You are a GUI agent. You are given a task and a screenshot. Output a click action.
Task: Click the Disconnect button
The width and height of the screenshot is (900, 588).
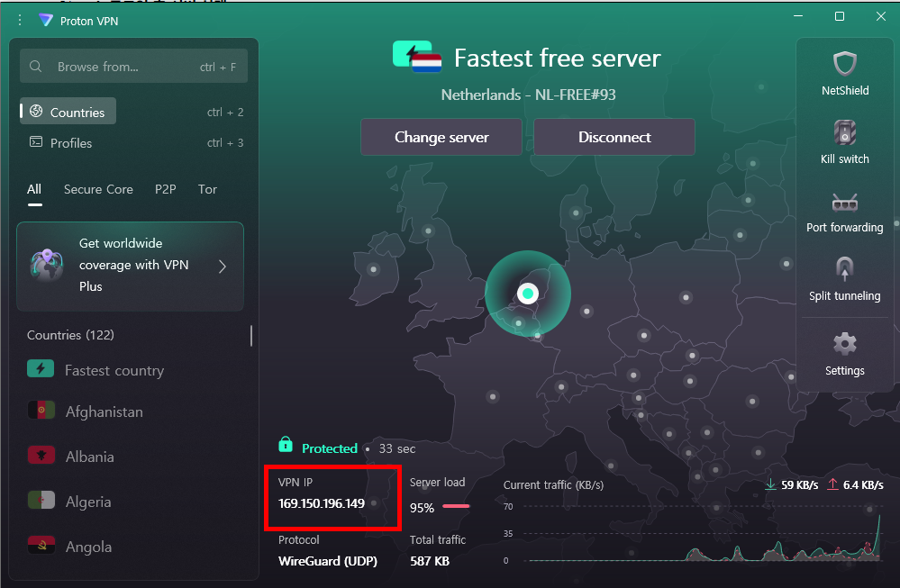pos(614,137)
